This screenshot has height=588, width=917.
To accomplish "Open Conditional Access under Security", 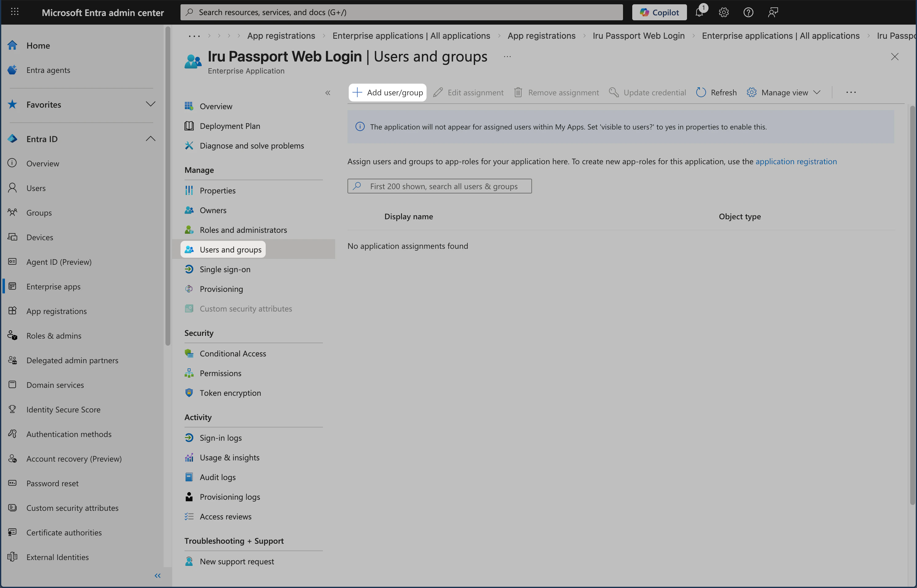I will tap(233, 353).
